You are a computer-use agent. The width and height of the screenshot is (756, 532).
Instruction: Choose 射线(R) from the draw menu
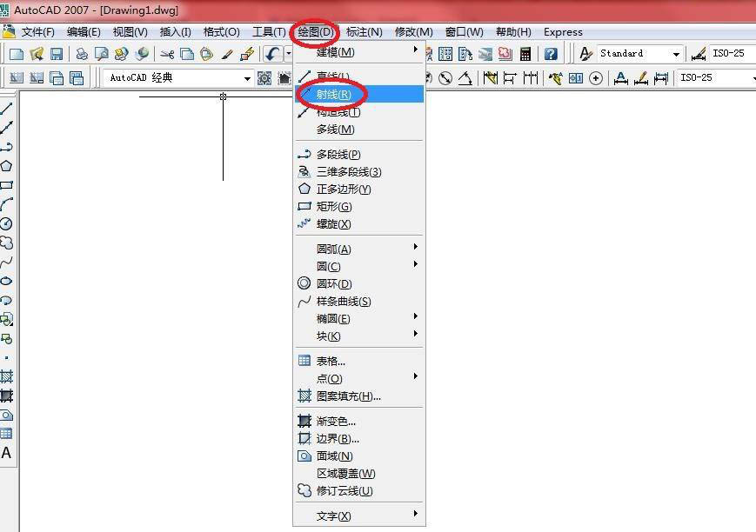[359, 95]
